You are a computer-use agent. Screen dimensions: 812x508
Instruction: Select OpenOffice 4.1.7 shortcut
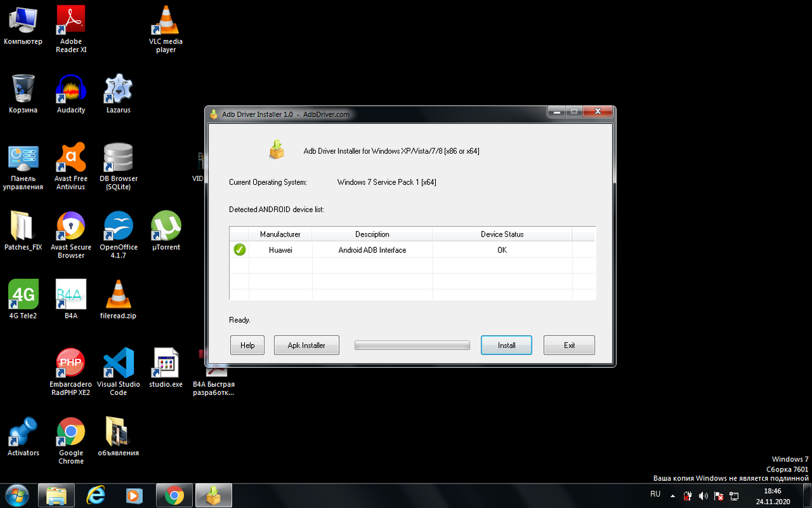pos(118,235)
